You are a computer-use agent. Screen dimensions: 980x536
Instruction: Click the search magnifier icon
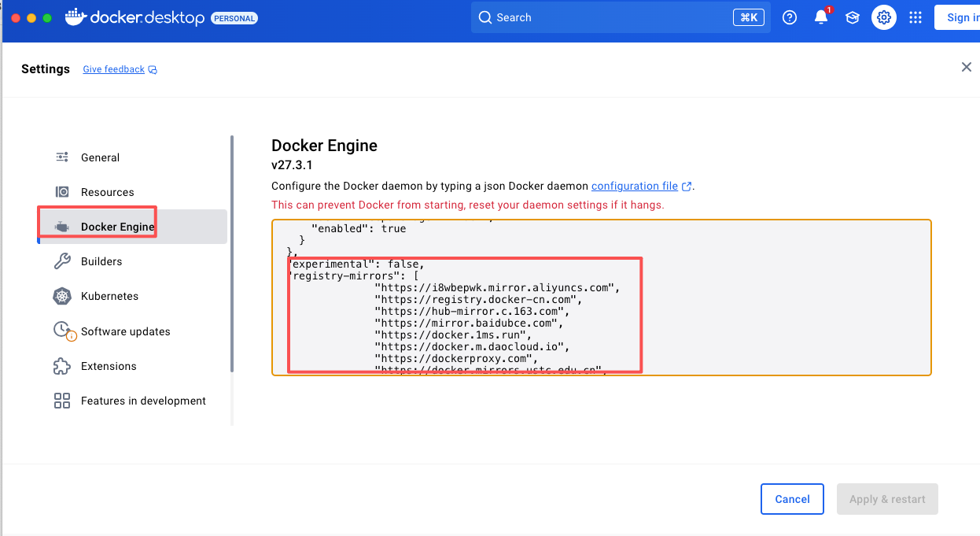point(485,17)
